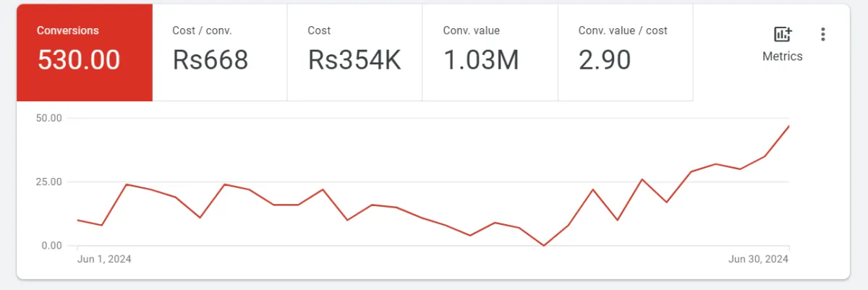Click the Jun 1, 2024 axis label
This screenshot has width=868, height=290.
tap(104, 259)
